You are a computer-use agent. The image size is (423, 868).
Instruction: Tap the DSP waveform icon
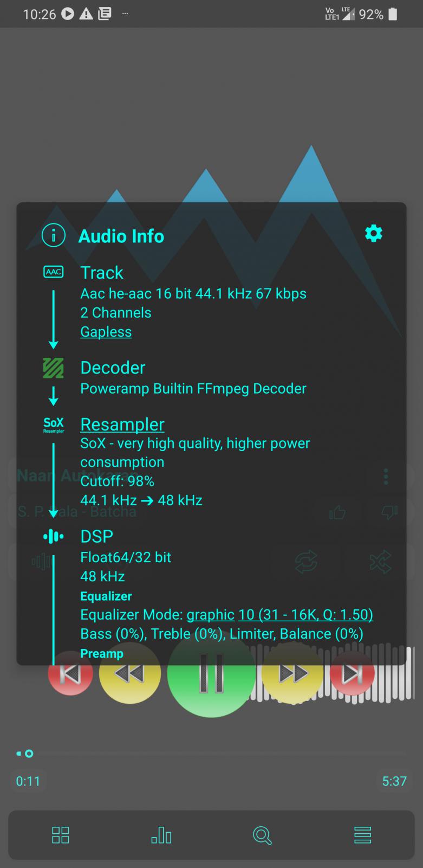tap(53, 537)
